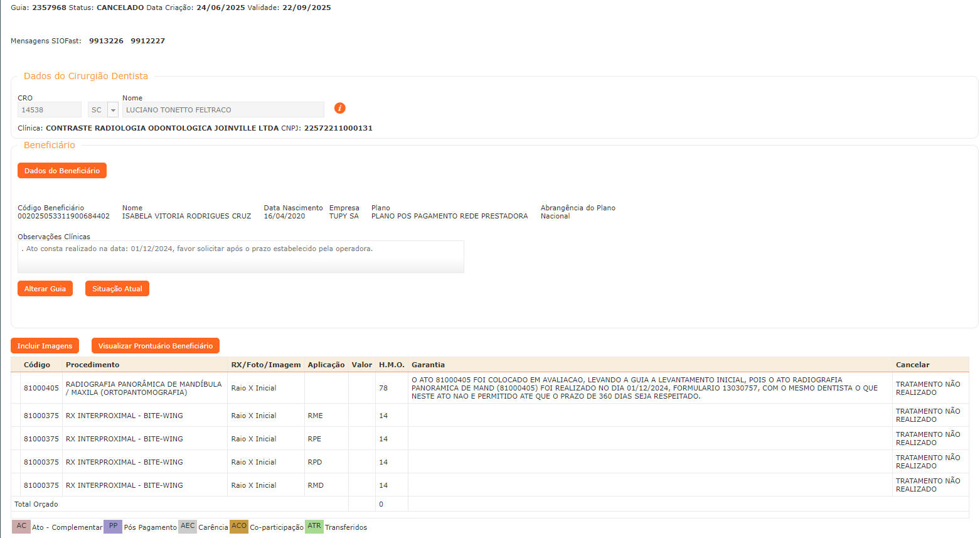Click creation date 24/06/2025

[x=221, y=8]
